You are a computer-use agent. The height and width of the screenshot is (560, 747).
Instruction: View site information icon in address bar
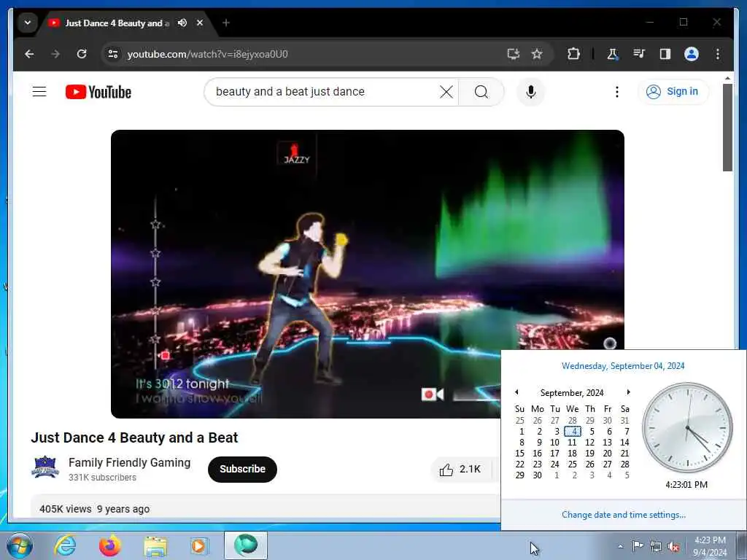113,54
